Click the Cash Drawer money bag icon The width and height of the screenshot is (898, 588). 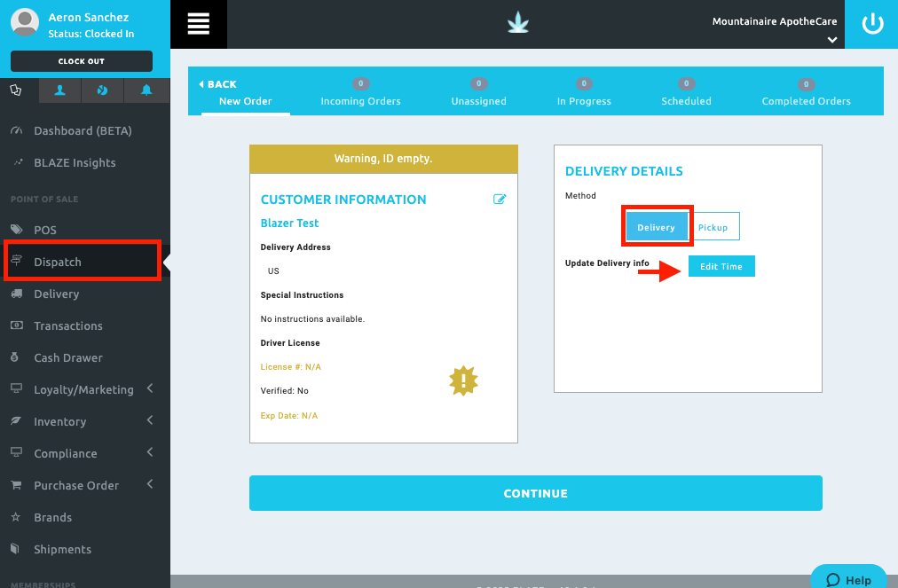click(15, 357)
